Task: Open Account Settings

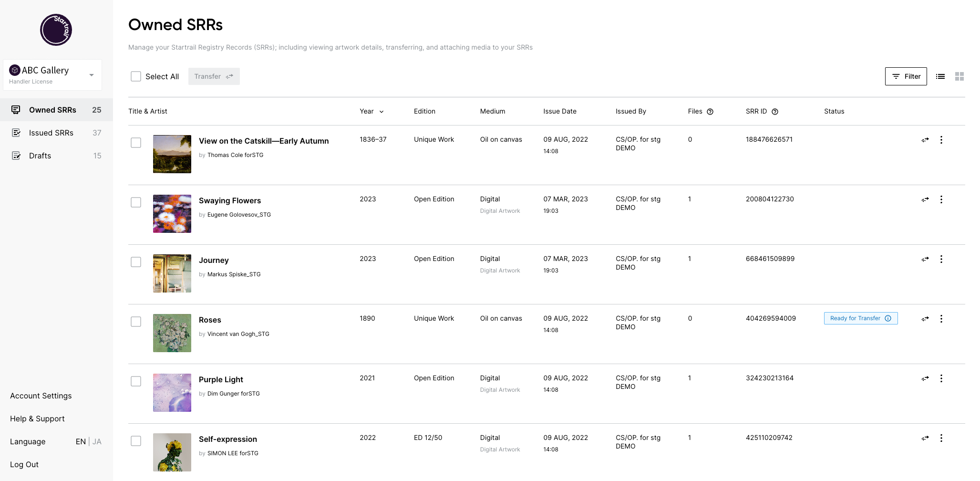Action: click(x=41, y=396)
